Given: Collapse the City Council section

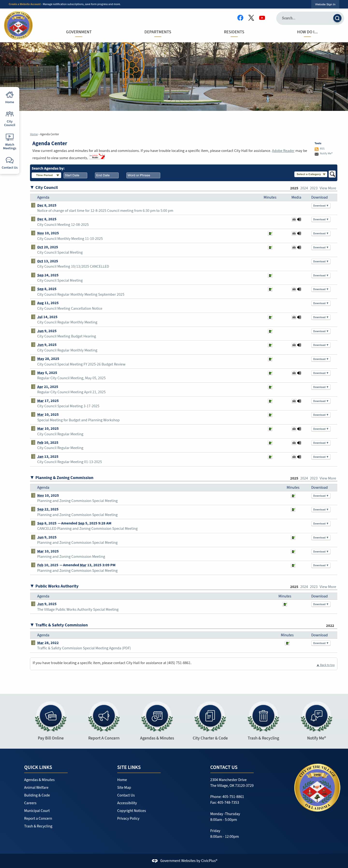Looking at the screenshot, I should [x=32, y=188].
